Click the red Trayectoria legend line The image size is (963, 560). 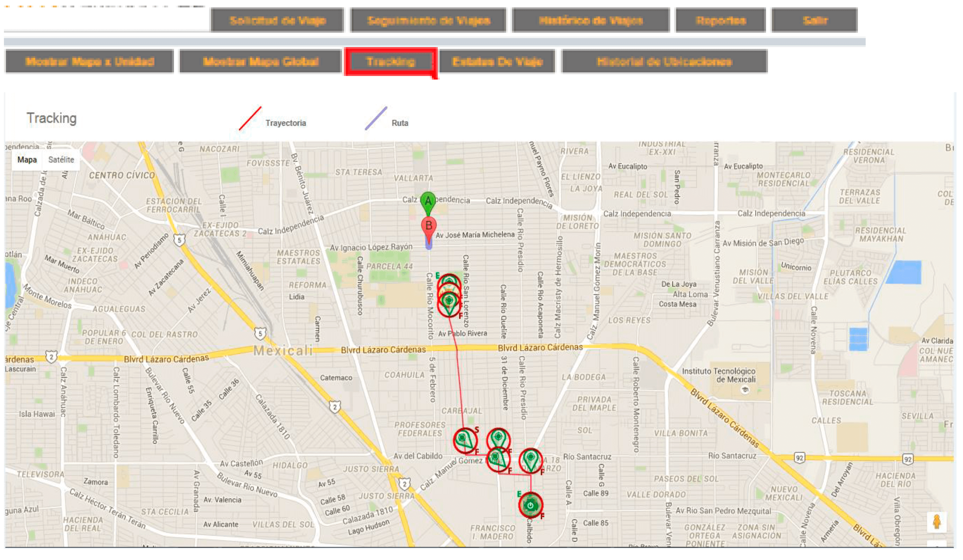tap(250, 118)
